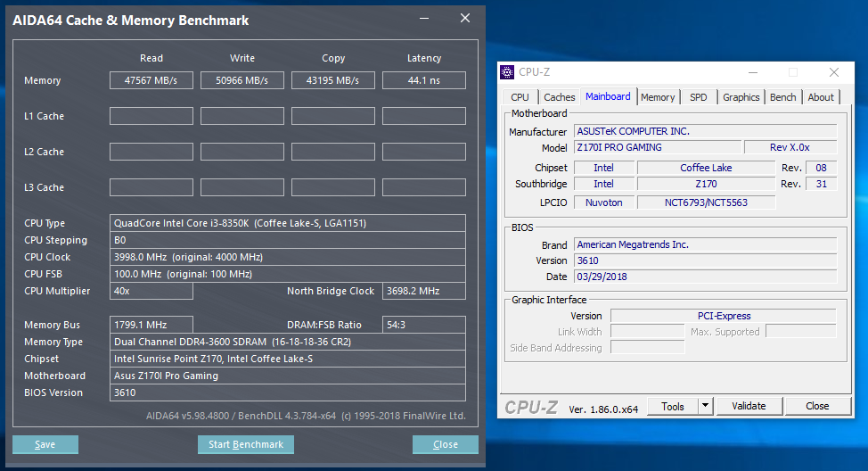Viewport: 868px width, 471px height.
Task: Click the empty Link Width field
Action: 648,331
